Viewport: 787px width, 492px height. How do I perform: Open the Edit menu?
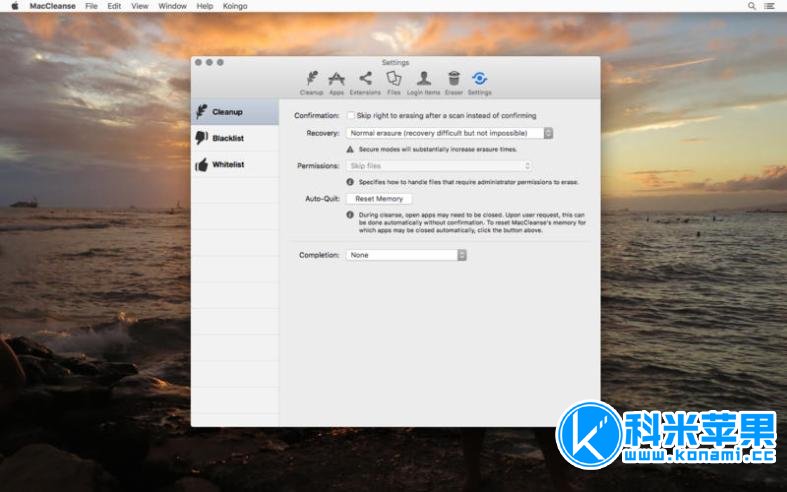click(x=114, y=6)
